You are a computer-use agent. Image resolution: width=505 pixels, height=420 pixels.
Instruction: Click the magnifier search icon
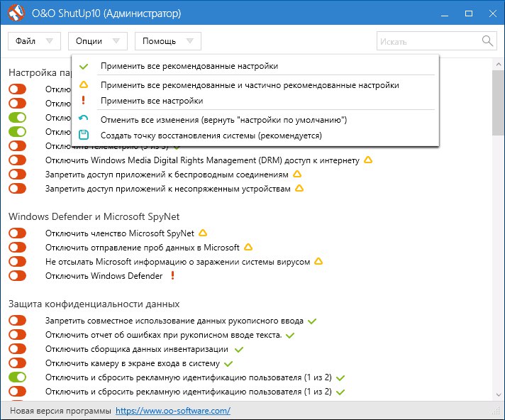(x=488, y=41)
